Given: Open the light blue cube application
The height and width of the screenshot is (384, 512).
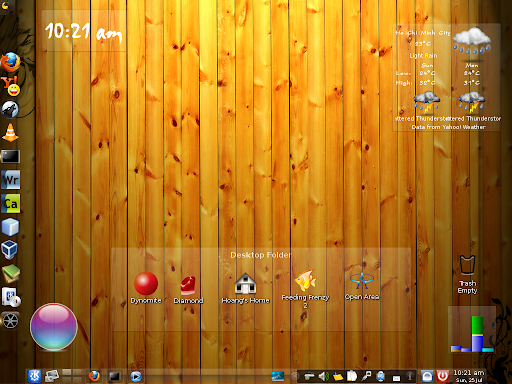Looking at the screenshot, I should coord(10,227).
